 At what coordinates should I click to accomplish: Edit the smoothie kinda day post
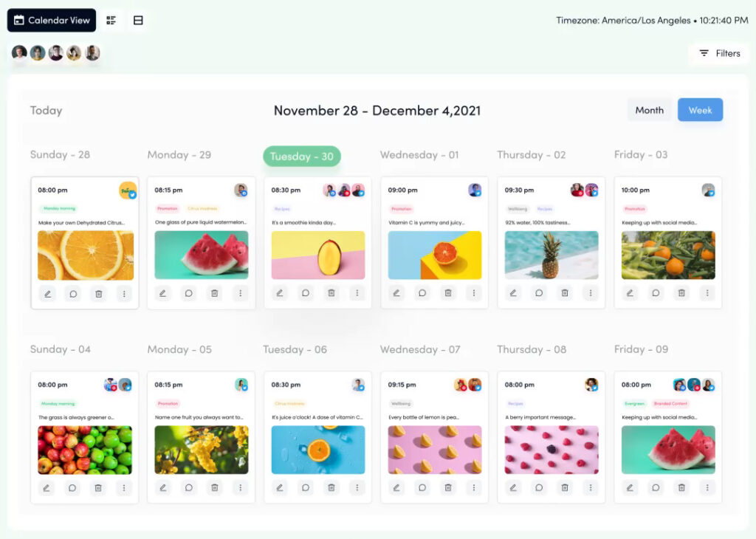280,292
